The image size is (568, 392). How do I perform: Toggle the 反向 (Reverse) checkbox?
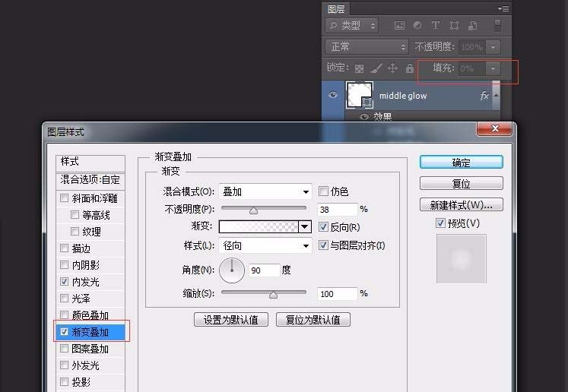(x=324, y=227)
